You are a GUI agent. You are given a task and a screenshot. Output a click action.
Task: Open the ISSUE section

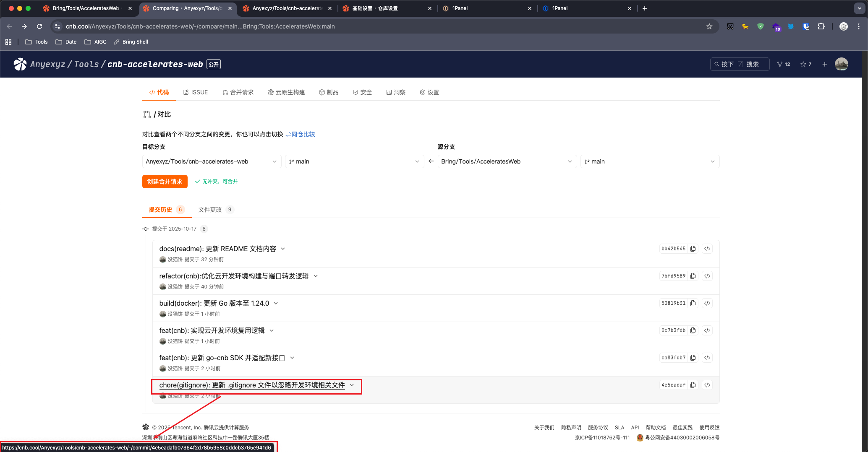pyautogui.click(x=195, y=92)
